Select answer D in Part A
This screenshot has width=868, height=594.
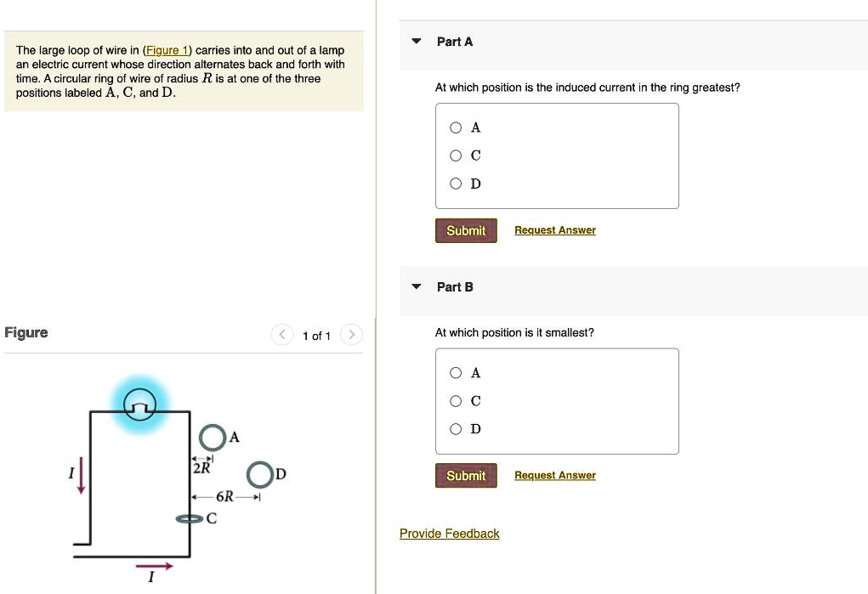click(x=456, y=184)
